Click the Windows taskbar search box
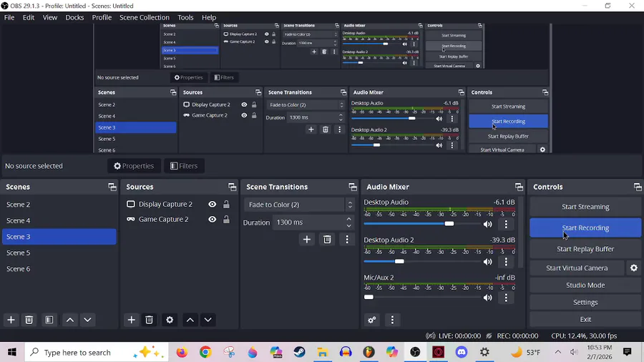Viewport: 644px width, 362px height. (x=97, y=352)
